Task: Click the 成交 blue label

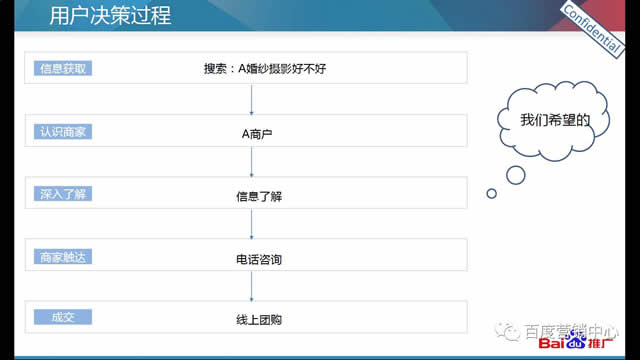Action: [63, 317]
